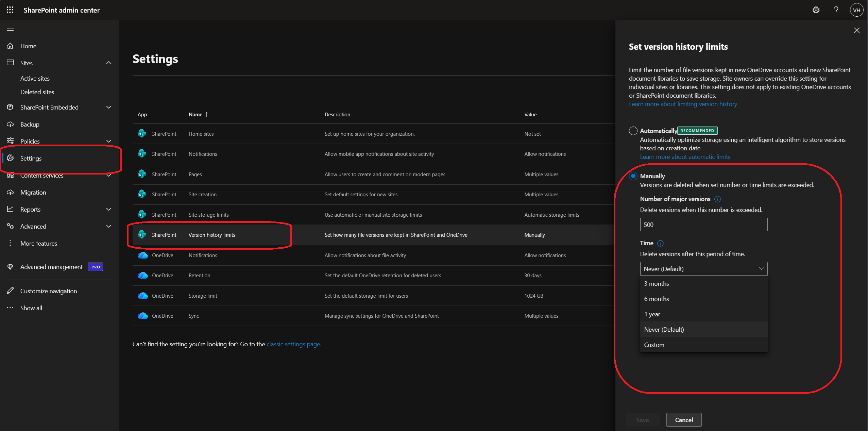Collapse the Sites section chevron

point(109,63)
